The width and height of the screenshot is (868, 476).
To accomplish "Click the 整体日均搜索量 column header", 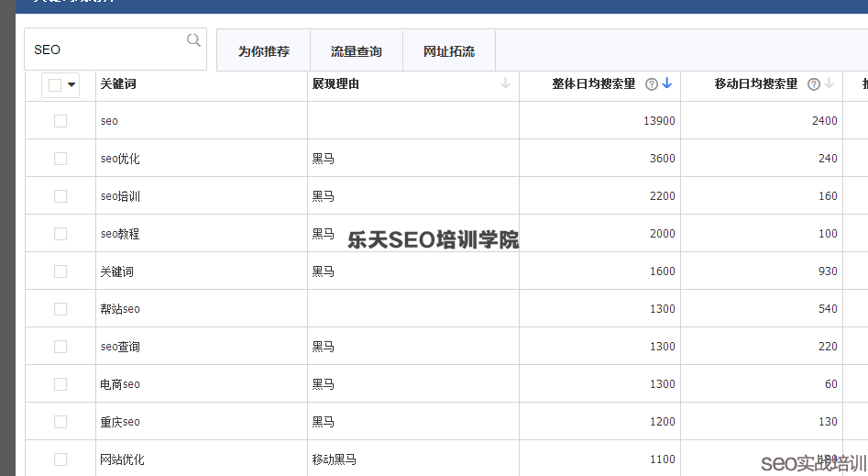I will tap(600, 84).
